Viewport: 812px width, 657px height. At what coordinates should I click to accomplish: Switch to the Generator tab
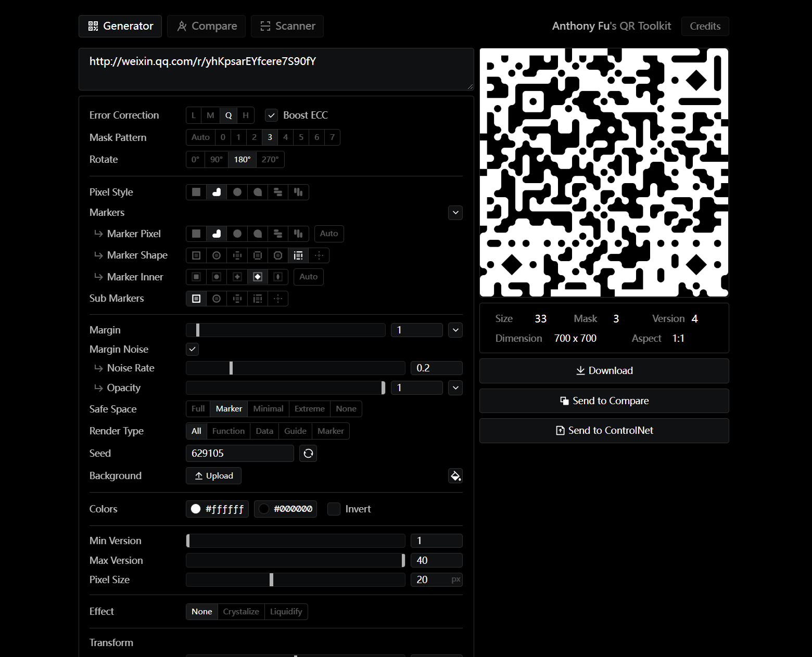point(120,26)
